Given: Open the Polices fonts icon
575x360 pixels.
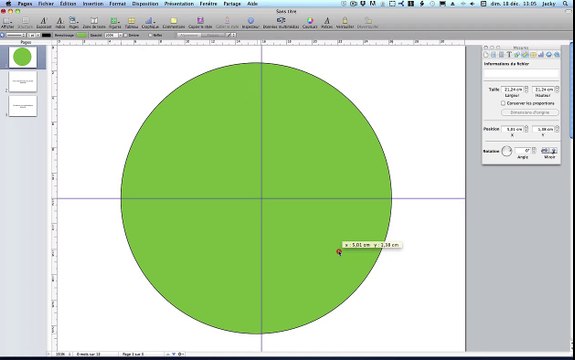Looking at the screenshot, I should [x=327, y=22].
